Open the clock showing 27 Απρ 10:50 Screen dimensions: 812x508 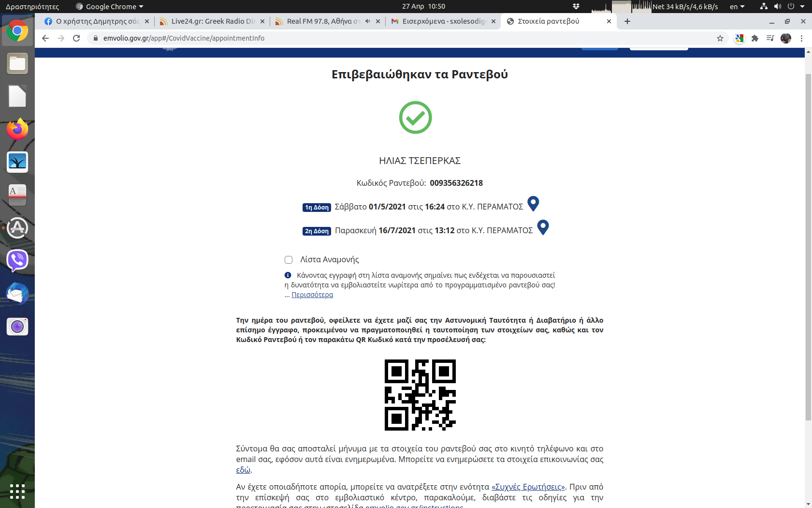[423, 6]
